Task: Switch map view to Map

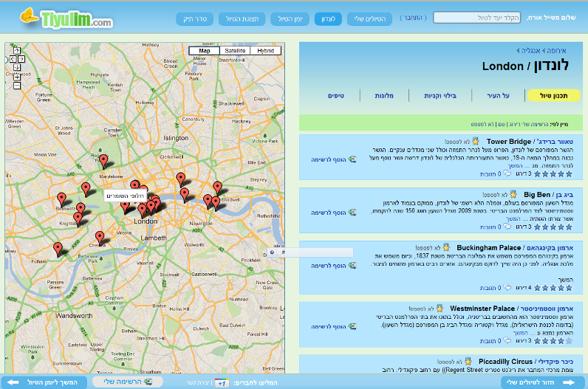Action: pos(205,51)
